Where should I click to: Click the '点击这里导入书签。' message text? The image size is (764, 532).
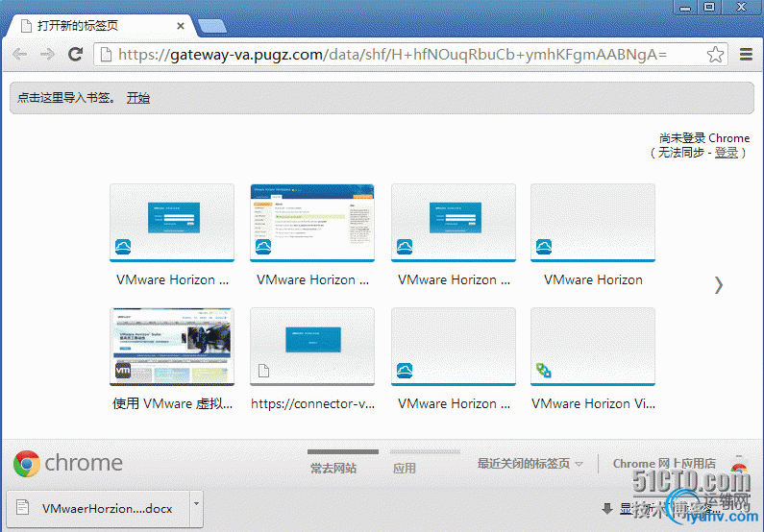(x=66, y=98)
